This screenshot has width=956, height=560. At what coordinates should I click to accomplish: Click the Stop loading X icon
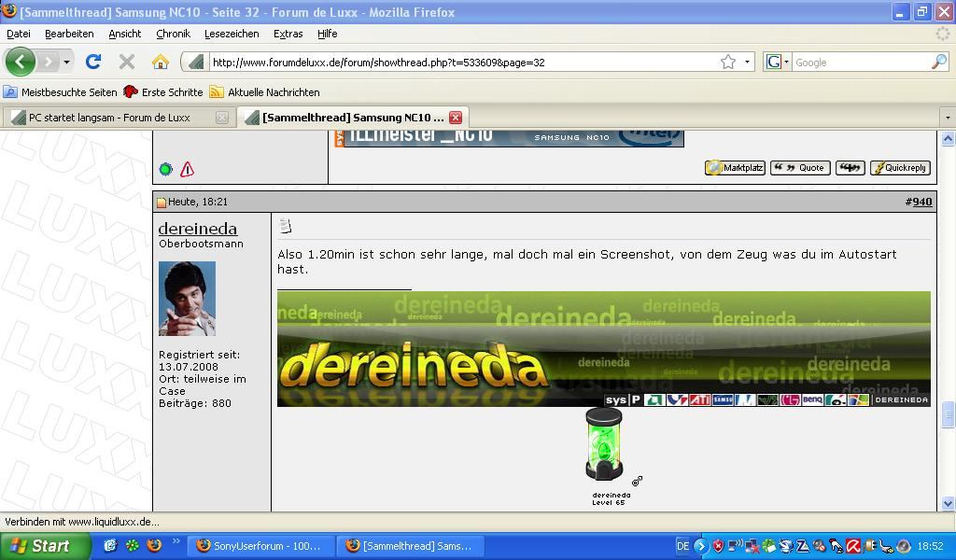click(127, 62)
